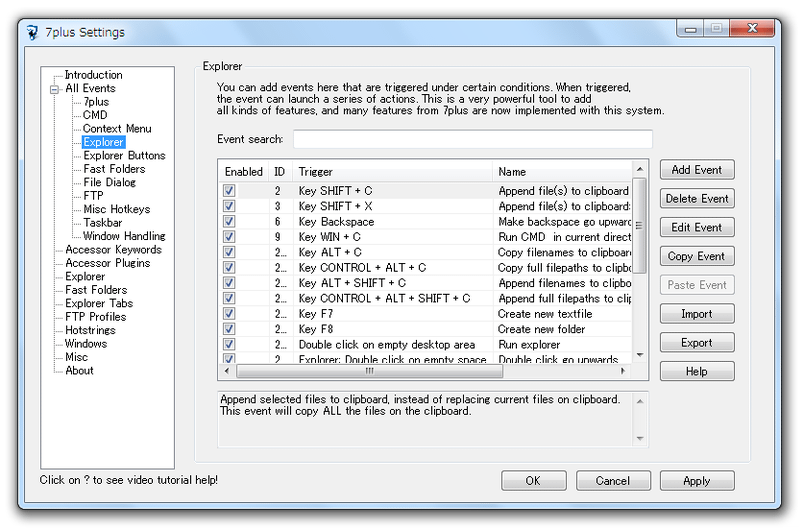The image size is (804, 529).
Task: Open About page in tree
Action: coord(79,370)
